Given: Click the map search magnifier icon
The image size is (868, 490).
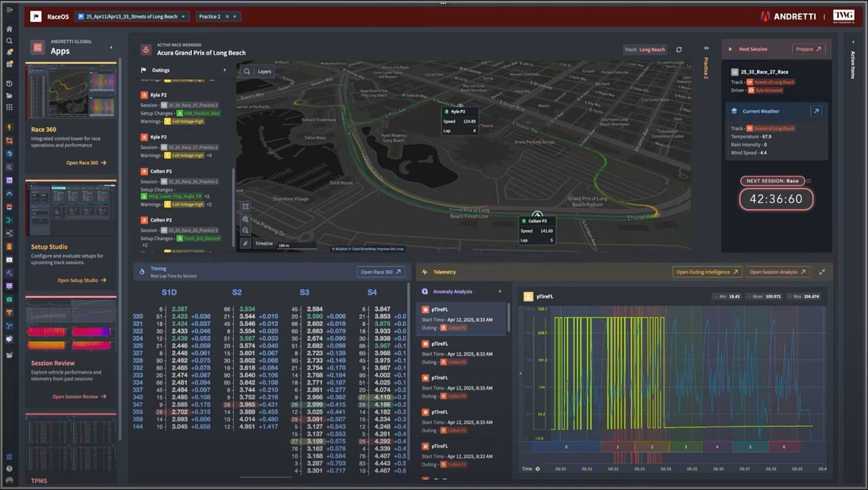Looking at the screenshot, I should [x=247, y=71].
